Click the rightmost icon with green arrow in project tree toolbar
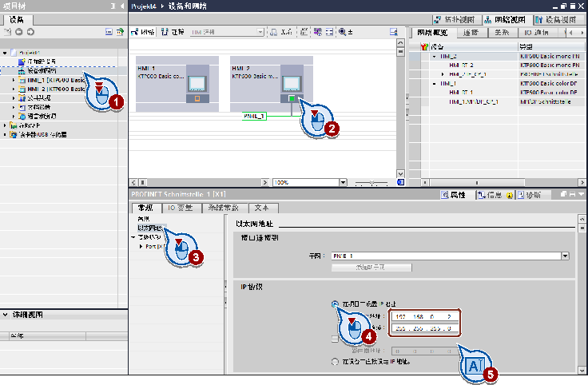This screenshot has height=385, width=588. pyautogui.click(x=120, y=32)
